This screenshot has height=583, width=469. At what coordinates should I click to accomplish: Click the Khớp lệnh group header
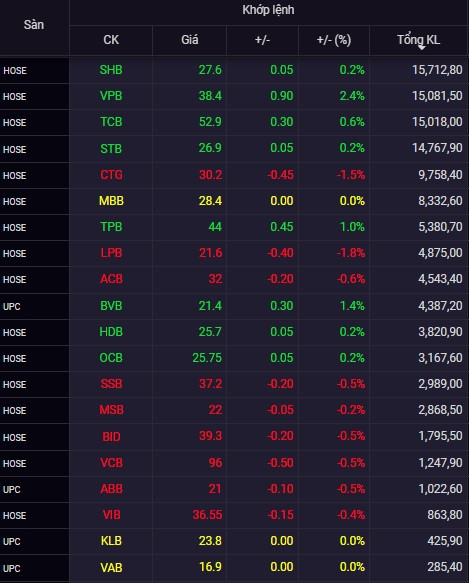(268, 10)
